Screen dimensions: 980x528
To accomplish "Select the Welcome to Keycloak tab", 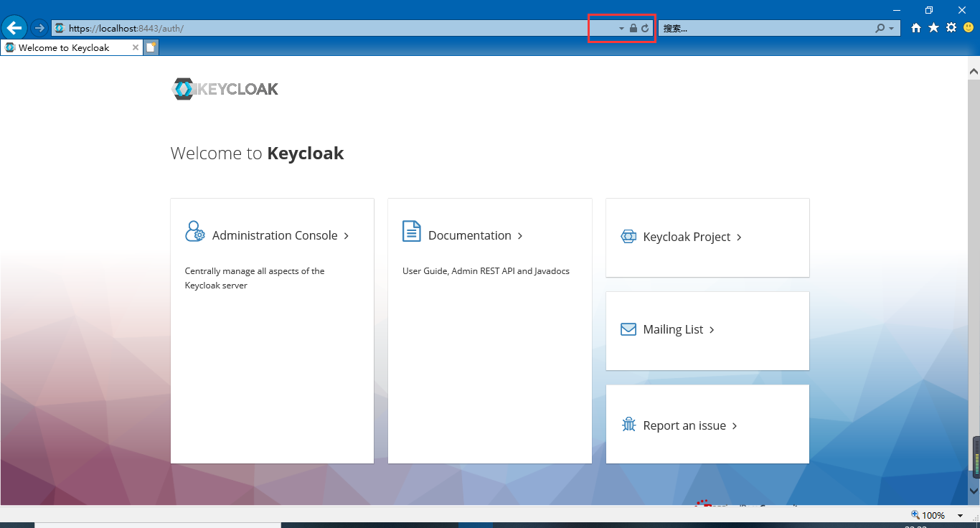I will pos(68,47).
